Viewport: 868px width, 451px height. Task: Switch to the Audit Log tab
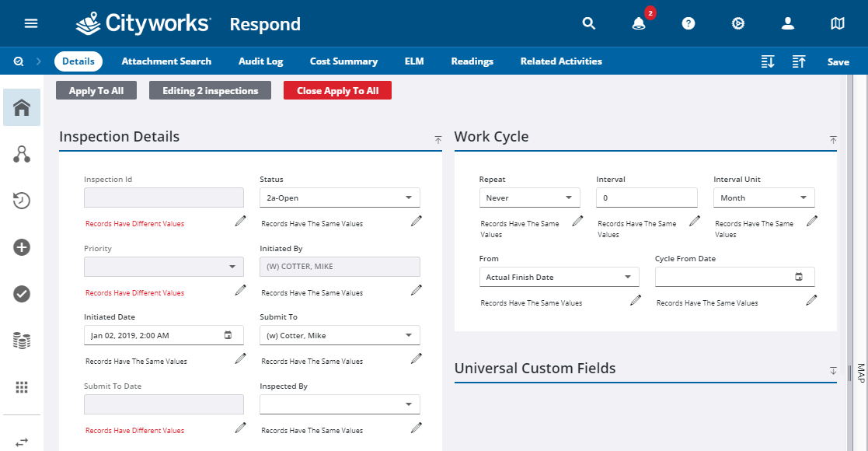point(260,61)
